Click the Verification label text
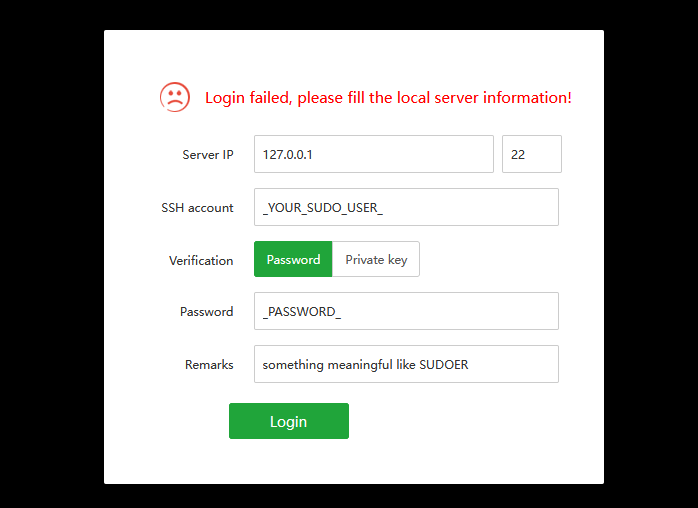Screen dimensions: 698x508 [x=201, y=260]
